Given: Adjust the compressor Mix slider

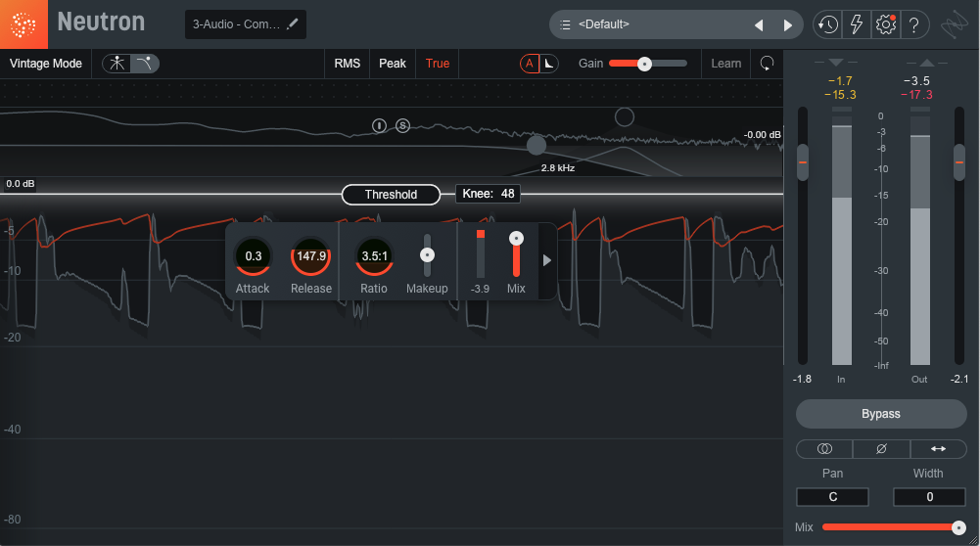Looking at the screenshot, I should point(516,238).
